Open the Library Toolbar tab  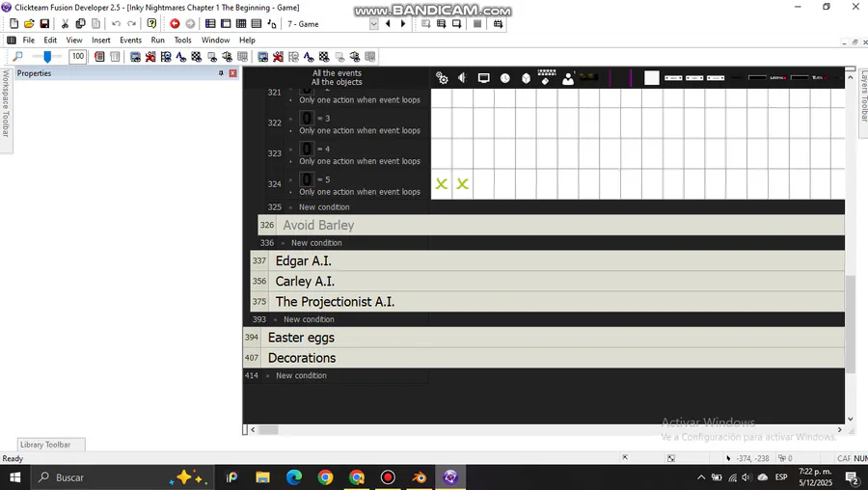coord(51,445)
